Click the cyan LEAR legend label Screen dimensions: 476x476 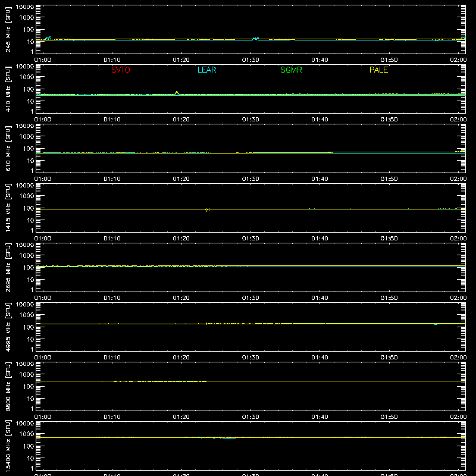point(206,70)
